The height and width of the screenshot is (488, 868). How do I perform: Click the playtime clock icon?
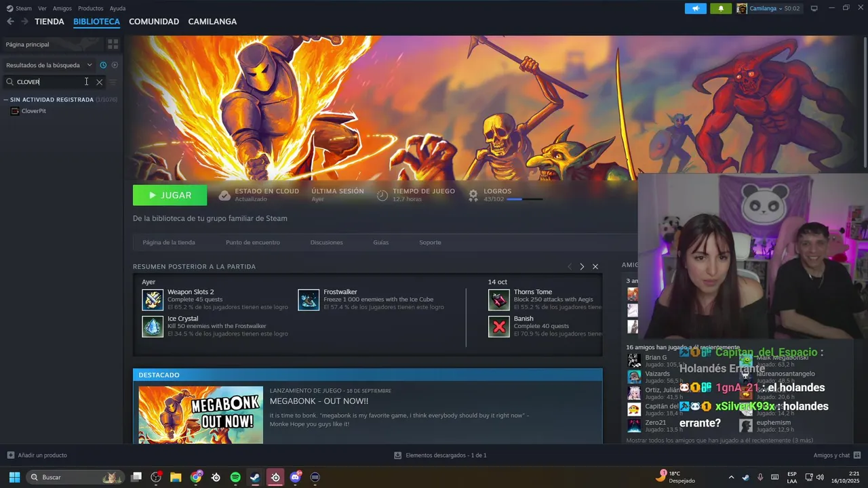pos(382,195)
